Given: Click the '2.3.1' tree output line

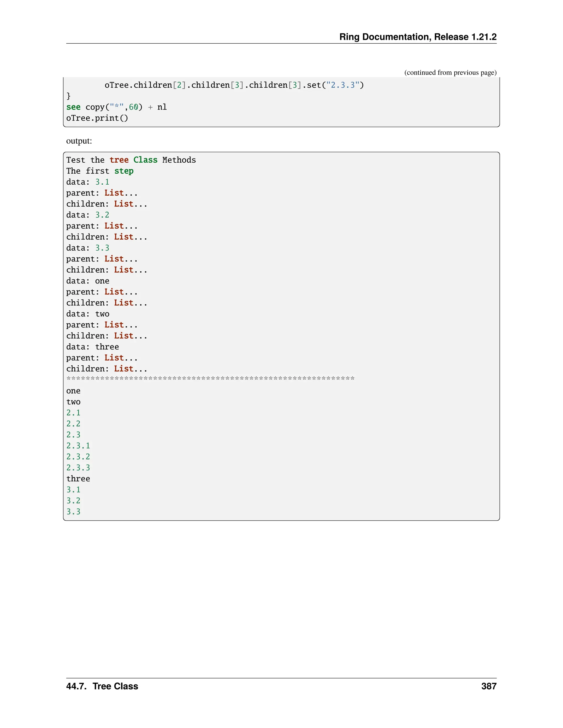Looking at the screenshot, I should tap(78, 446).
